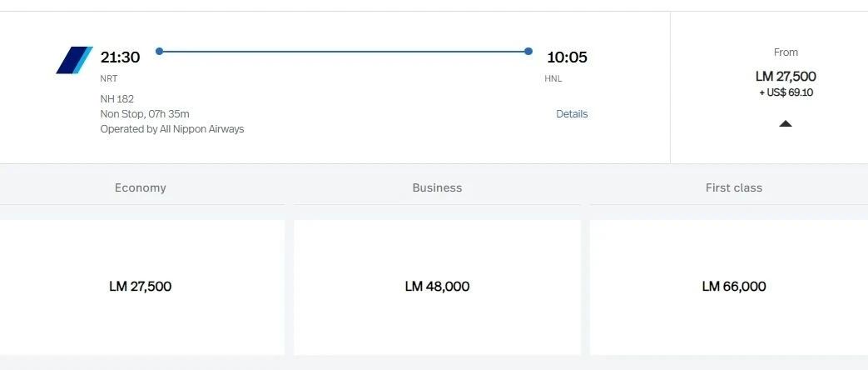Click the Non Stop, 07h 35m duration text

146,114
